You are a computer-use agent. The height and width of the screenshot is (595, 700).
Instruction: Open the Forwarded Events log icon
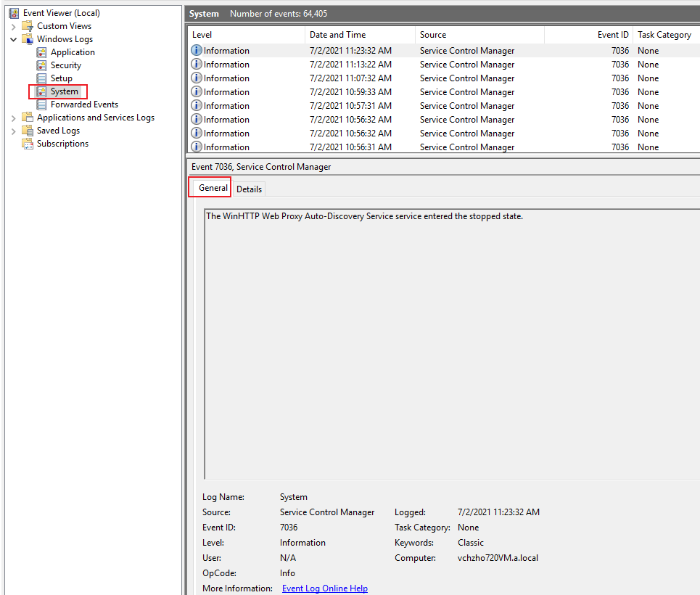pyautogui.click(x=42, y=104)
